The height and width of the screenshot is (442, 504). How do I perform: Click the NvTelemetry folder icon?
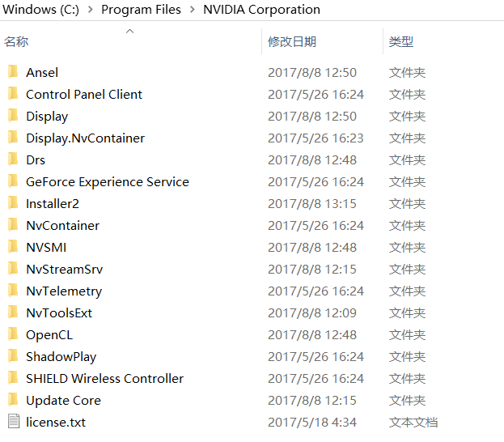tap(13, 291)
